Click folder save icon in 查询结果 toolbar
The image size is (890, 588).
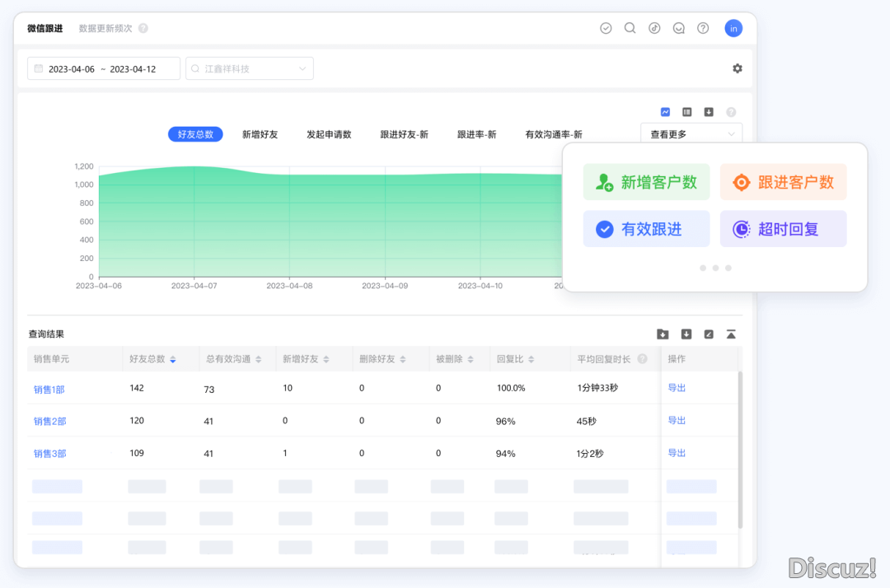pyautogui.click(x=663, y=334)
